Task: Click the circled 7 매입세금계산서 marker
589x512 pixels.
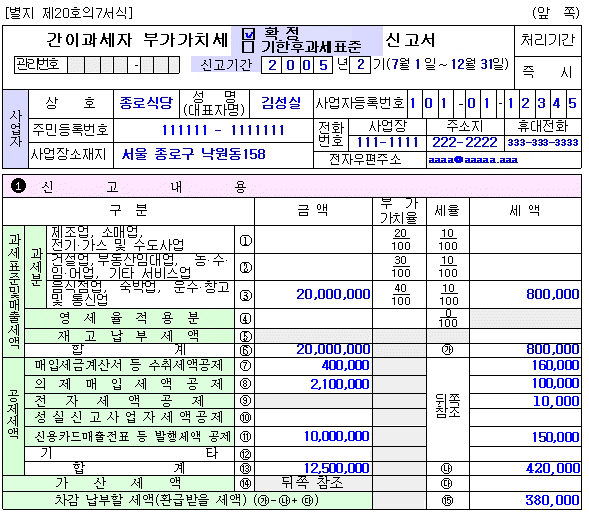Action: point(245,365)
